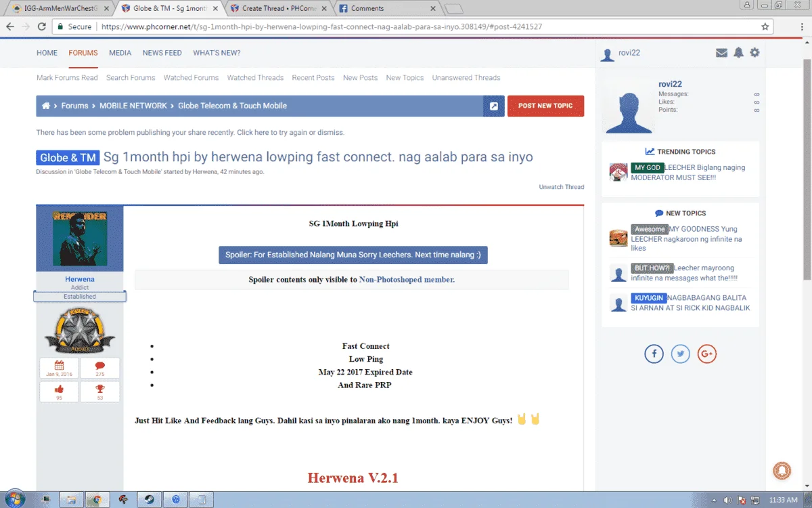Expand the Spoiler: For Established Nalang button
The width and height of the screenshot is (812, 508).
click(353, 255)
